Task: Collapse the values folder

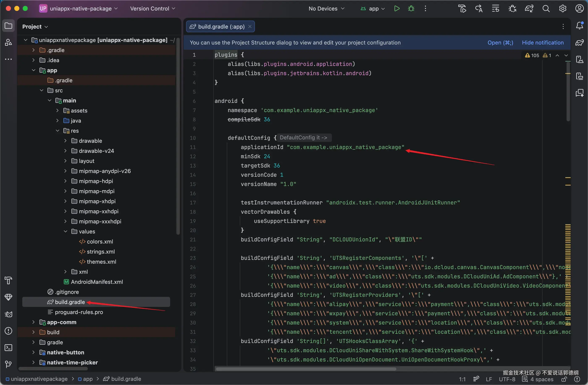Action: (x=66, y=231)
